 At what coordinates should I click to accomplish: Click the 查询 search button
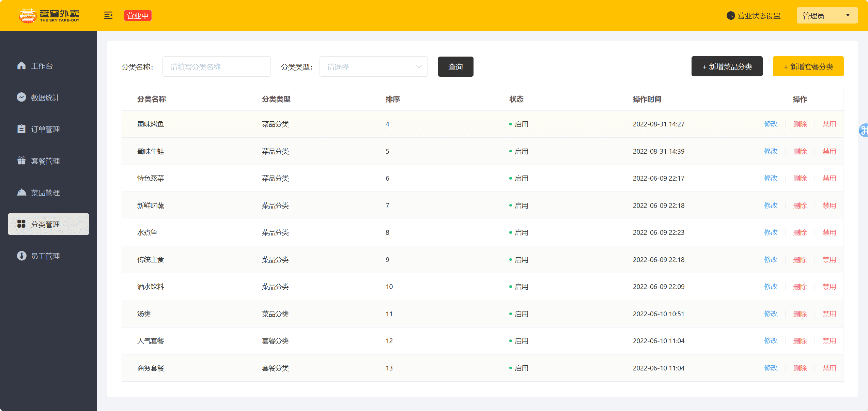(455, 66)
